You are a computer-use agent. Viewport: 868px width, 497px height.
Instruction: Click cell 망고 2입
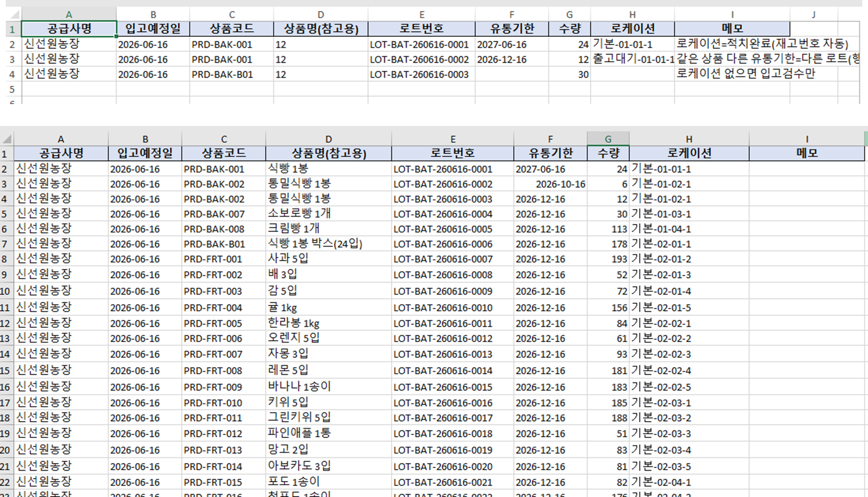click(x=328, y=450)
